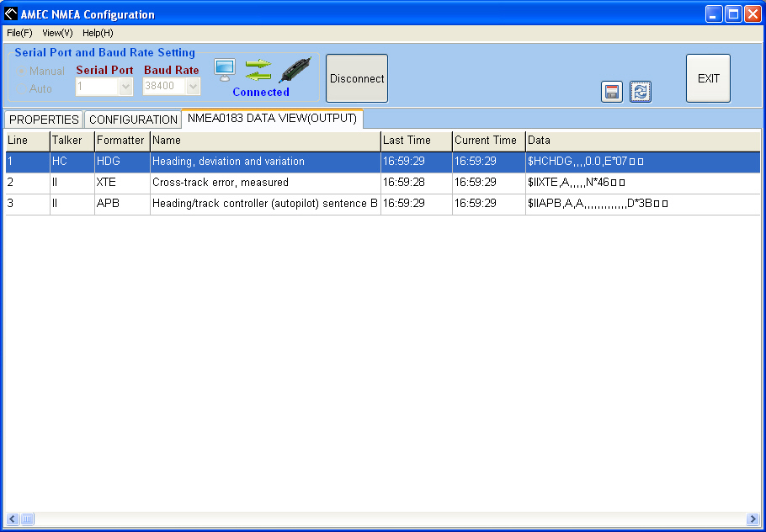
Task: Open the File(F) menu
Action: click(x=19, y=33)
